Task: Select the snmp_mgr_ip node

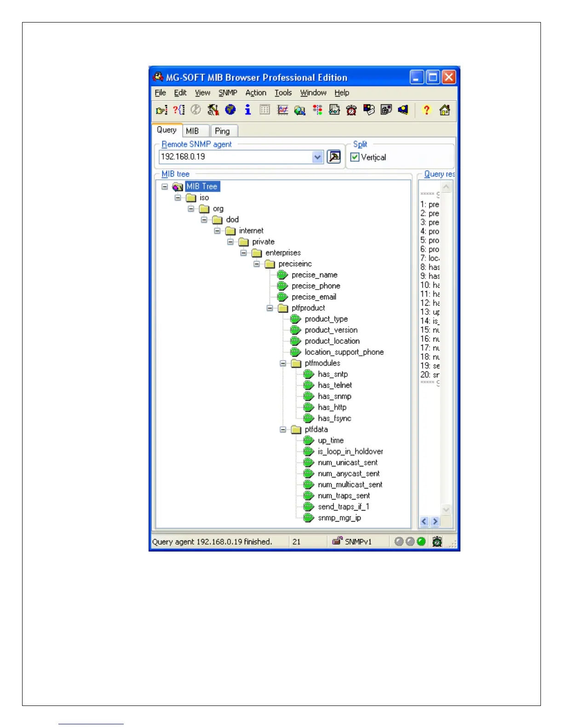Action: (x=339, y=518)
